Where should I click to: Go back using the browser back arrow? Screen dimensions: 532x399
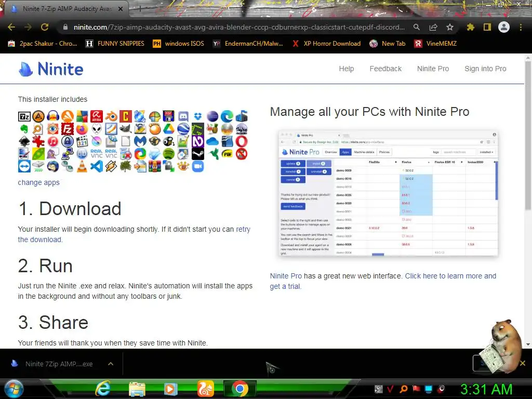coord(11,27)
